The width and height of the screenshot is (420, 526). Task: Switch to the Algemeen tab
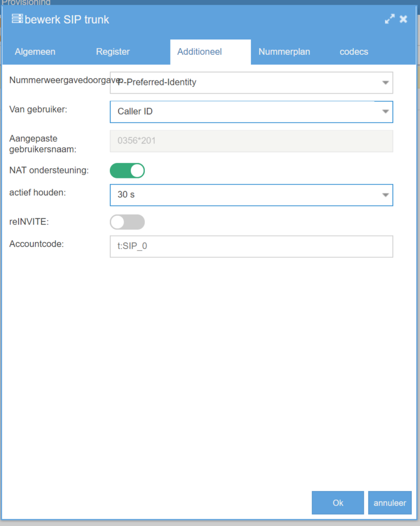tap(35, 52)
